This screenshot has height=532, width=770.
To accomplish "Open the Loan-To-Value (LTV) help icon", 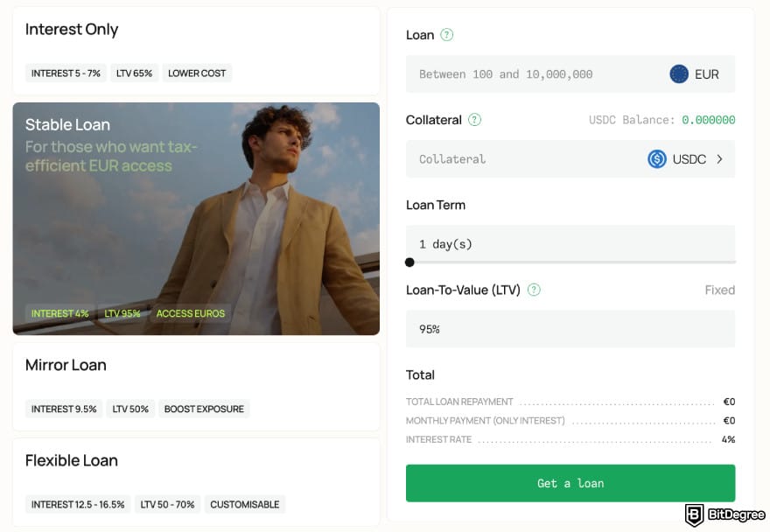I will point(535,290).
